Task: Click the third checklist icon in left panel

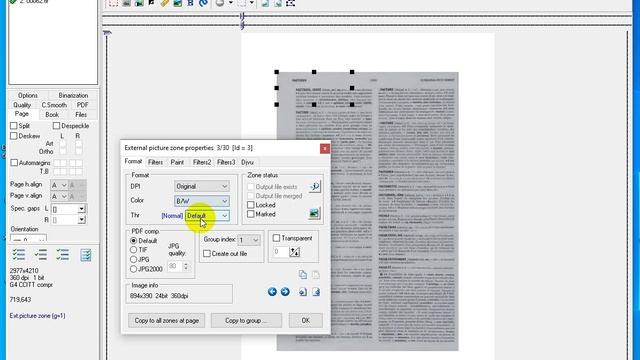Action: (x=62, y=255)
